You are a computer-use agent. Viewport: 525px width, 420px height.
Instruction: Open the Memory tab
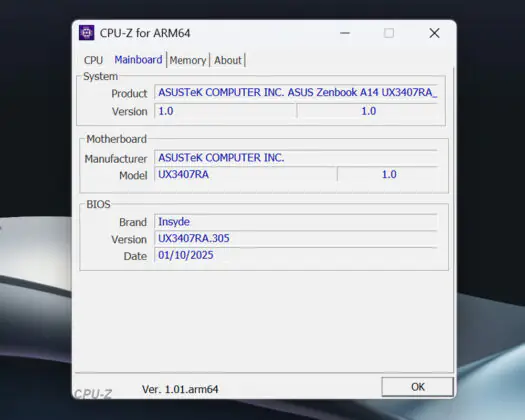point(188,60)
